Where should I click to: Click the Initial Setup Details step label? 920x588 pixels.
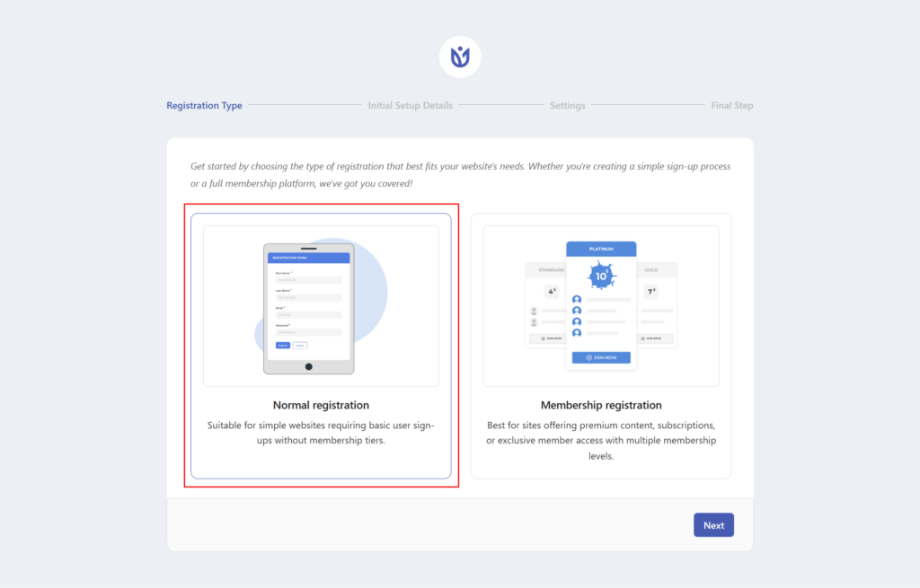[x=410, y=105]
